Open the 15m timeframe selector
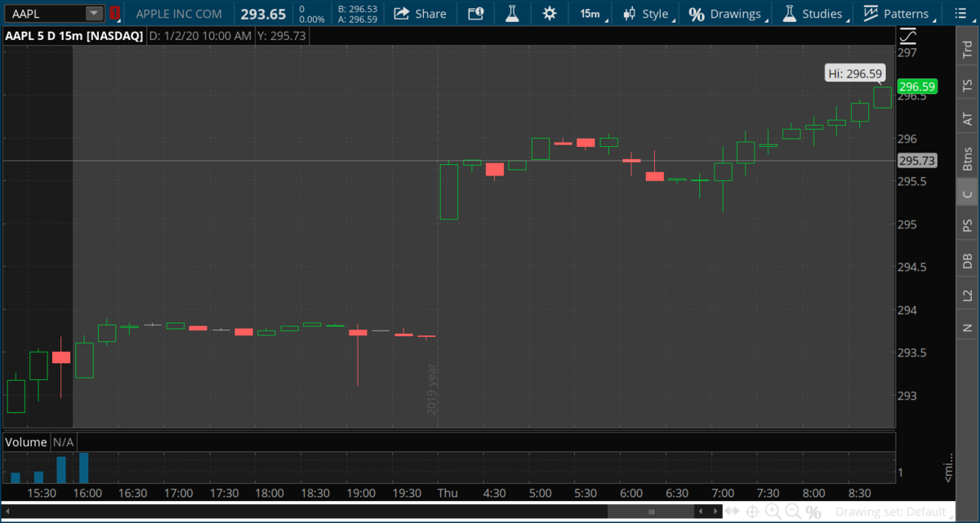The height and width of the screenshot is (523, 980). [590, 14]
